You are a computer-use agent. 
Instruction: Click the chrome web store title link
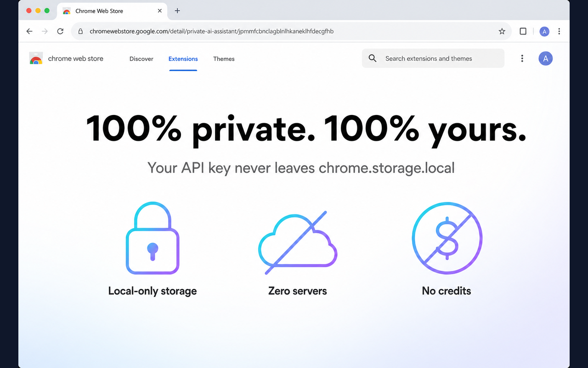coord(76,58)
